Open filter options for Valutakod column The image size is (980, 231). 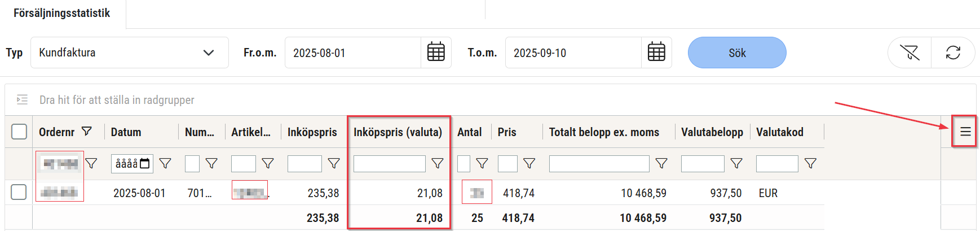pos(810,163)
